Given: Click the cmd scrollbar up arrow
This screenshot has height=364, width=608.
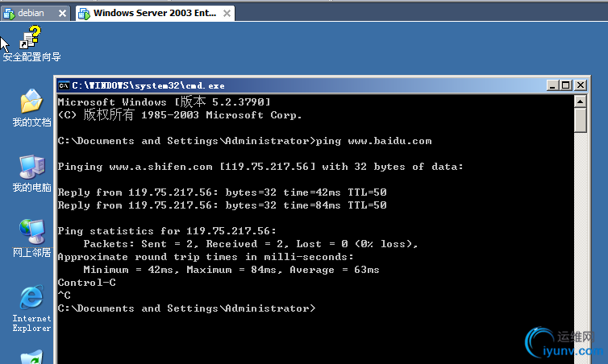Looking at the screenshot, I should pyautogui.click(x=580, y=101).
